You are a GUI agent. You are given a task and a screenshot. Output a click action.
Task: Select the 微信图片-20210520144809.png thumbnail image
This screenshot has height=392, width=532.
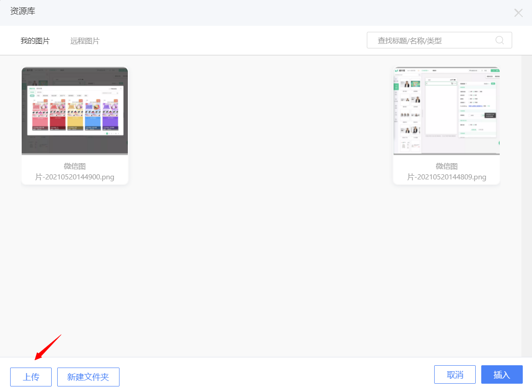[446, 111]
